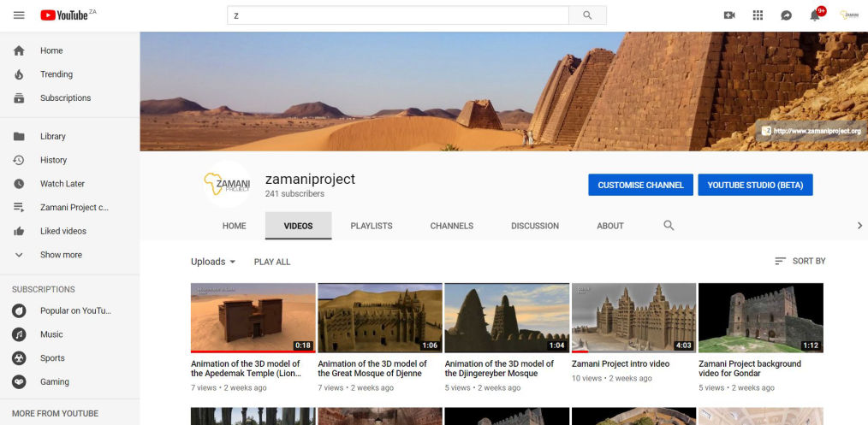
Task: Click the Zamani Project c... playlist label
Action: (74, 208)
